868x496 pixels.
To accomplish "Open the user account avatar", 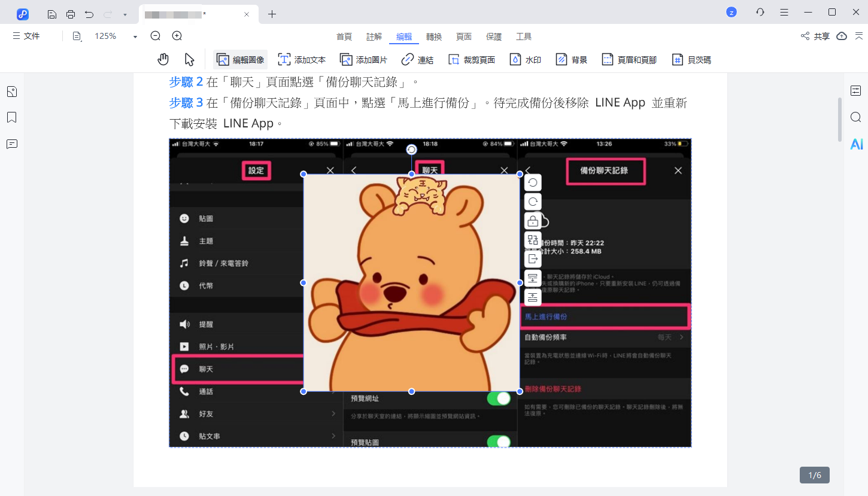I will pyautogui.click(x=732, y=12).
